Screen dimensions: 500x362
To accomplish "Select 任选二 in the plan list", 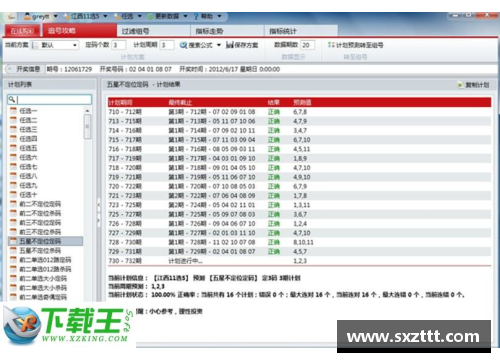I will point(28,120).
